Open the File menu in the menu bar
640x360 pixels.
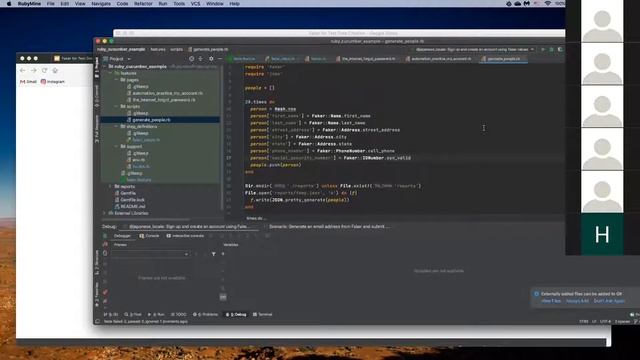[x=50, y=4]
